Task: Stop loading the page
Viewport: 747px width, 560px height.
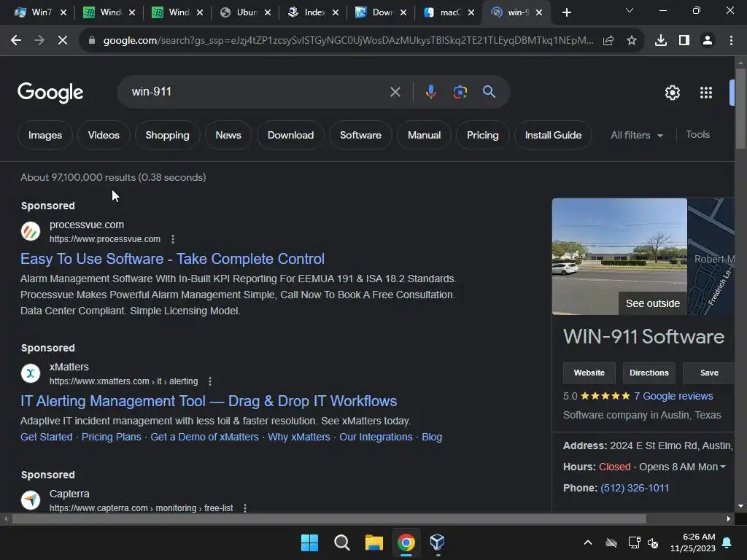Action: point(63,41)
